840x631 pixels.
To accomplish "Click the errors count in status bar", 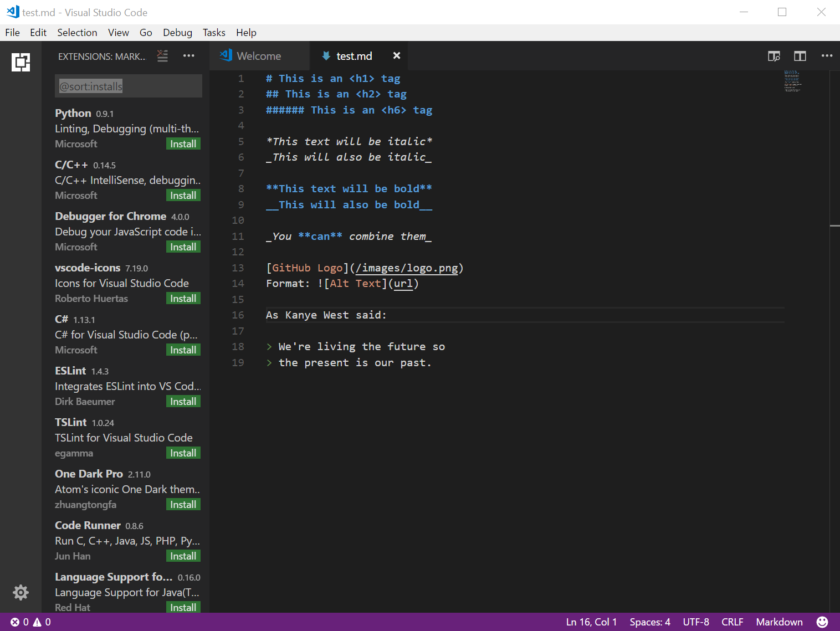I will click(20, 622).
